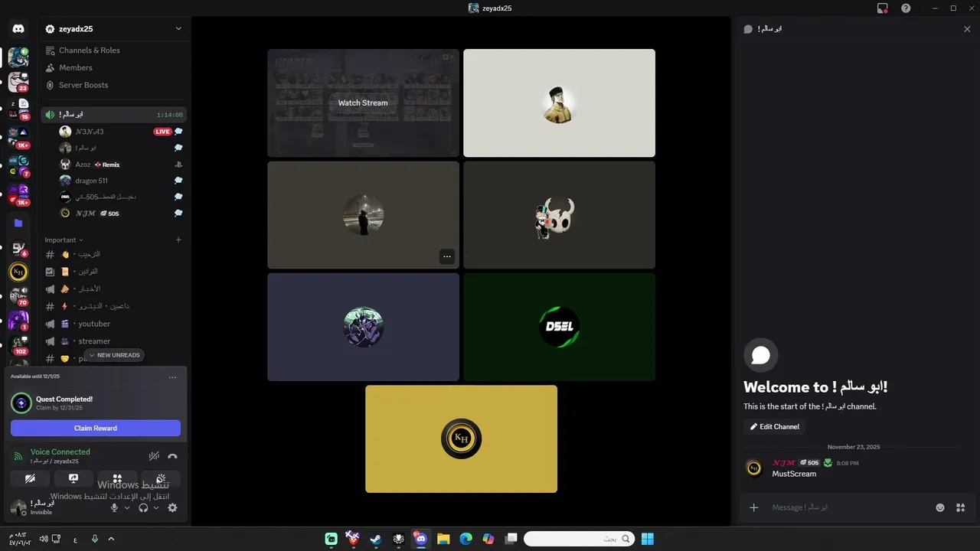Open the server folder with 15 badge
Image resolution: width=980 pixels, height=551 pixels.
[x=18, y=109]
